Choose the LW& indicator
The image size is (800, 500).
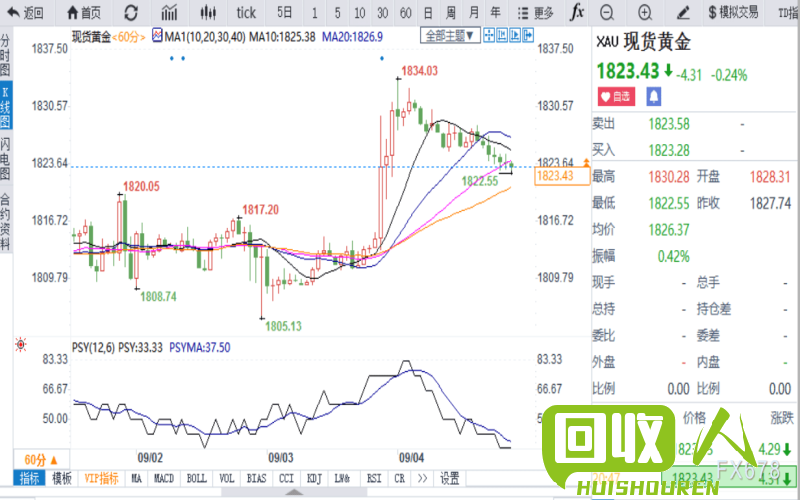point(342,479)
